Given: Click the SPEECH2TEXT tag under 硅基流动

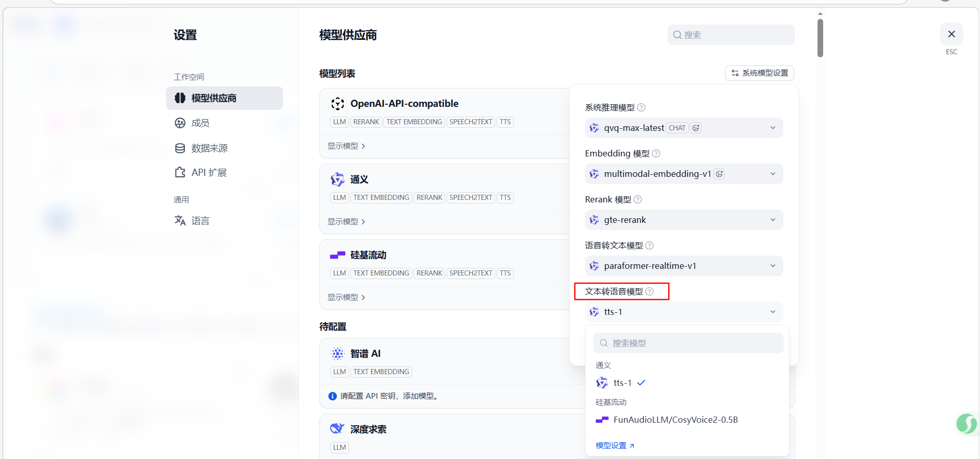Looking at the screenshot, I should point(471,273).
